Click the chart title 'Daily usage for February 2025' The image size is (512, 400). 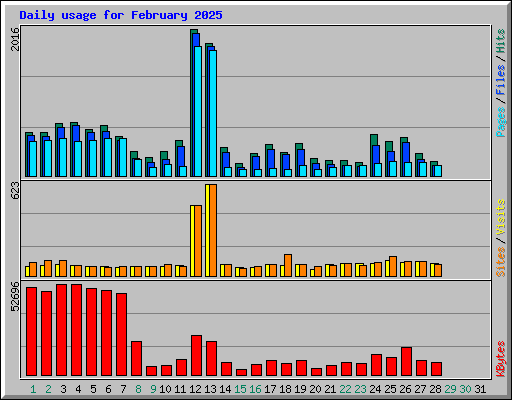coord(121,15)
